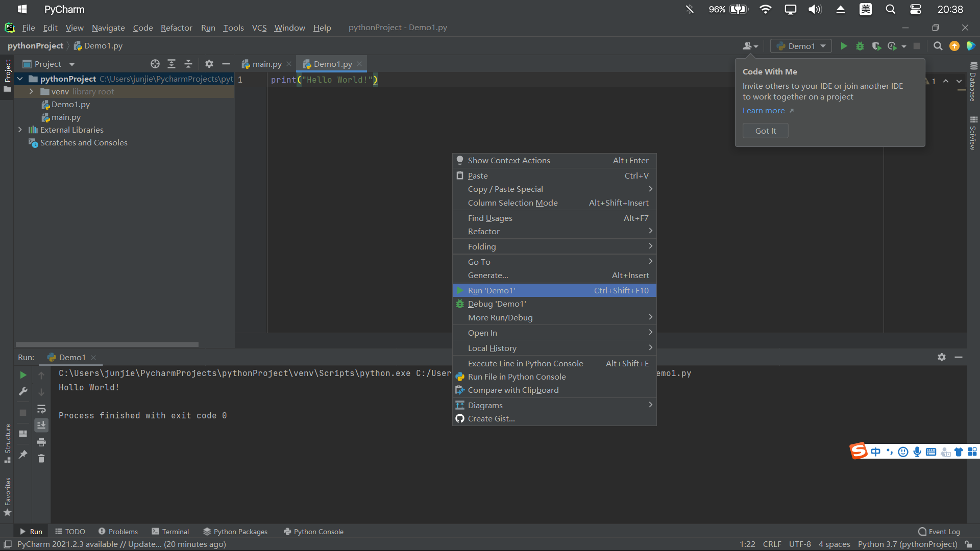
Task: Choose Paste in context menu
Action: coord(554,176)
